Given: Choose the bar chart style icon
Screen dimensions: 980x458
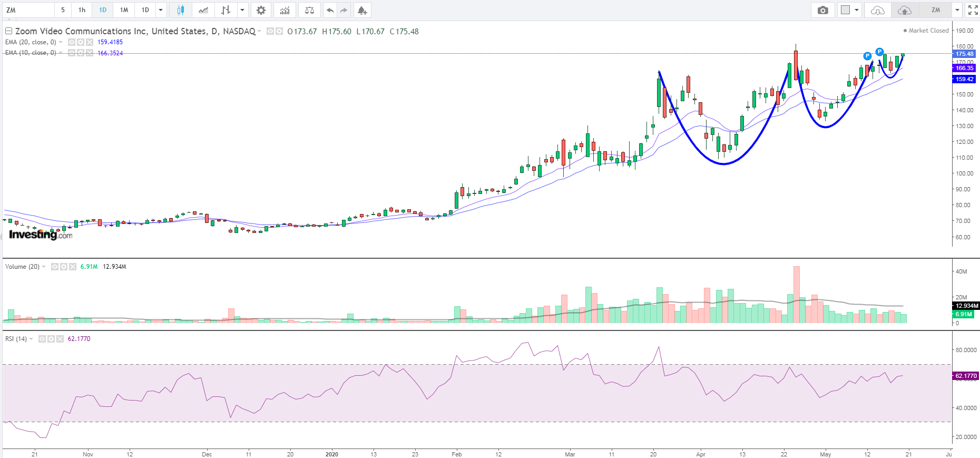Looking at the screenshot, I should pyautogui.click(x=226, y=10).
